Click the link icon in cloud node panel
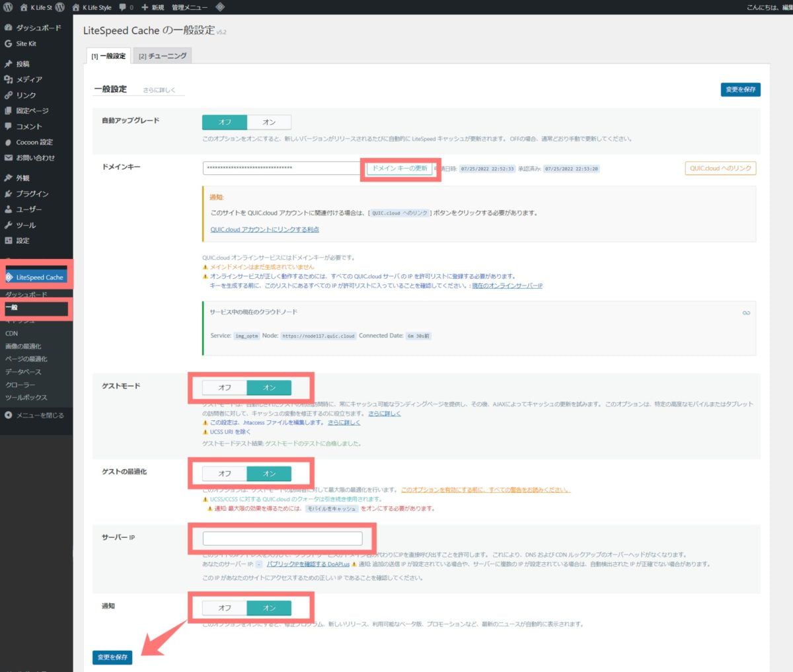This screenshot has height=672, width=793. (746, 313)
